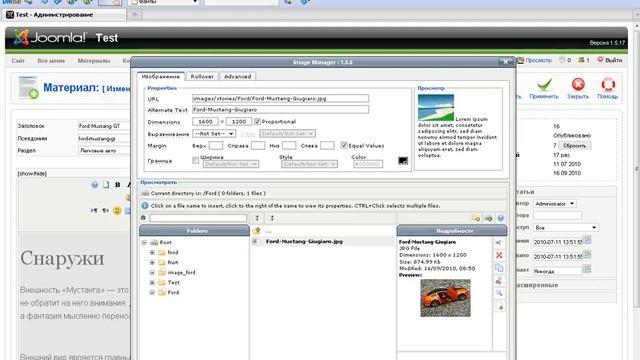
Task: Click the smiley emoticon editor icon
Action: click(117, 211)
